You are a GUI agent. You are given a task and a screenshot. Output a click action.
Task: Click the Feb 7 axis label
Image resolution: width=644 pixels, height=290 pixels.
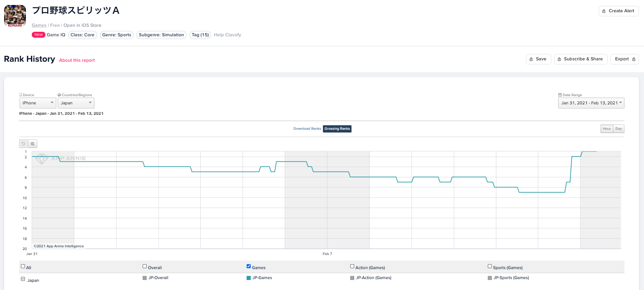[327, 254]
